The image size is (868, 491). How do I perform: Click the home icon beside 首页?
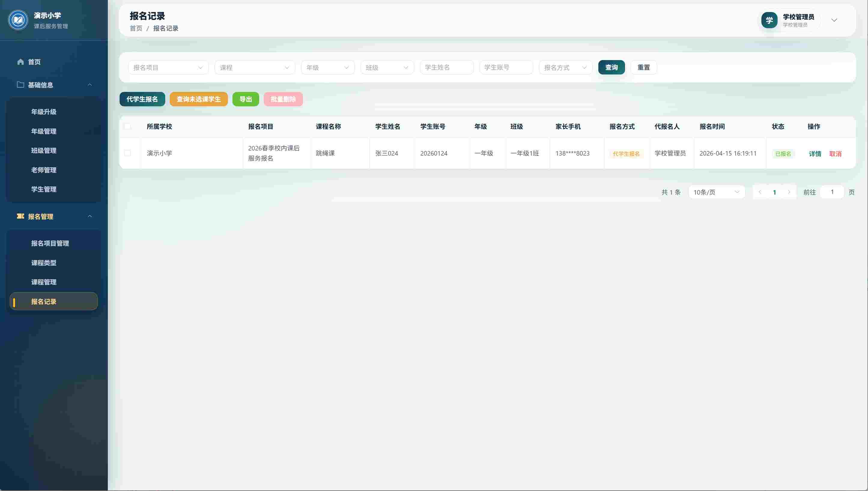[x=20, y=62]
